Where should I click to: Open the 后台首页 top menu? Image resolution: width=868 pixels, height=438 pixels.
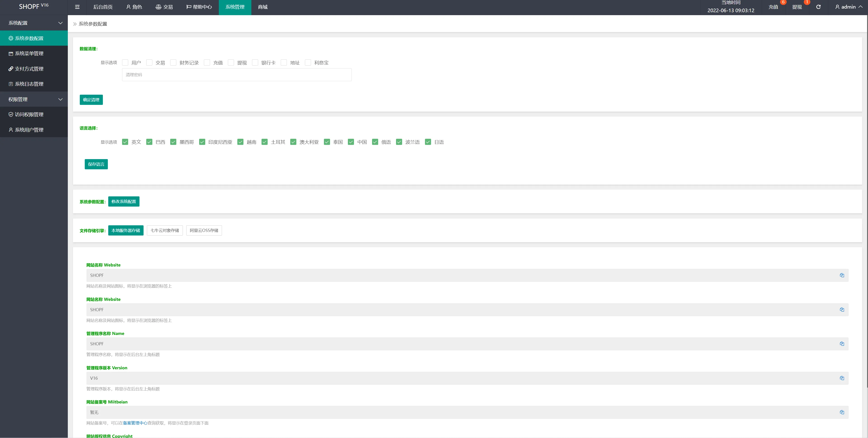pyautogui.click(x=103, y=7)
